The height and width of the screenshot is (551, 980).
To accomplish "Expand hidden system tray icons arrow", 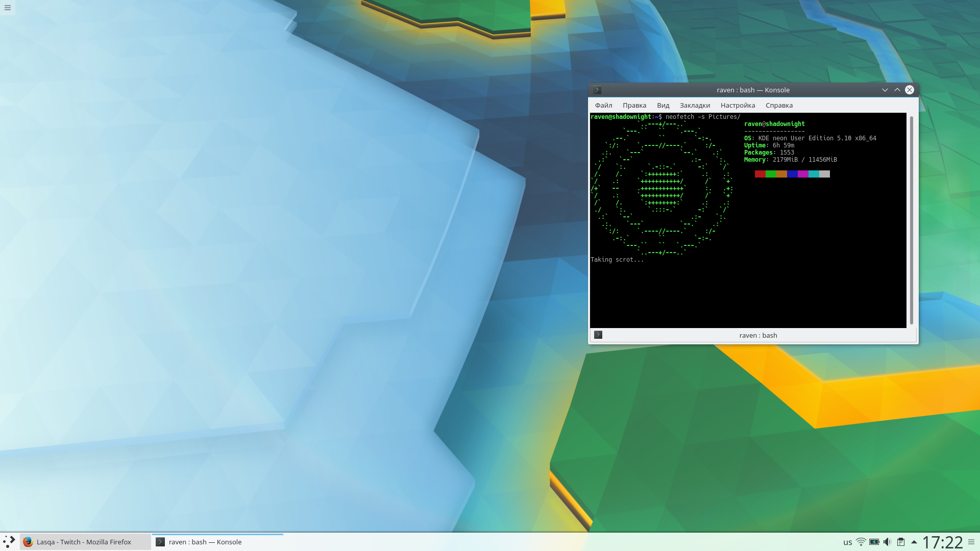I will coord(914,542).
